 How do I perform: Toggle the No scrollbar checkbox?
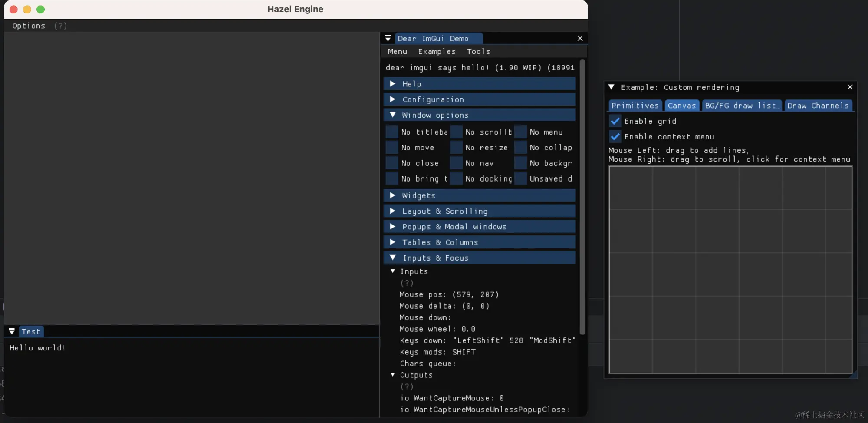(456, 132)
